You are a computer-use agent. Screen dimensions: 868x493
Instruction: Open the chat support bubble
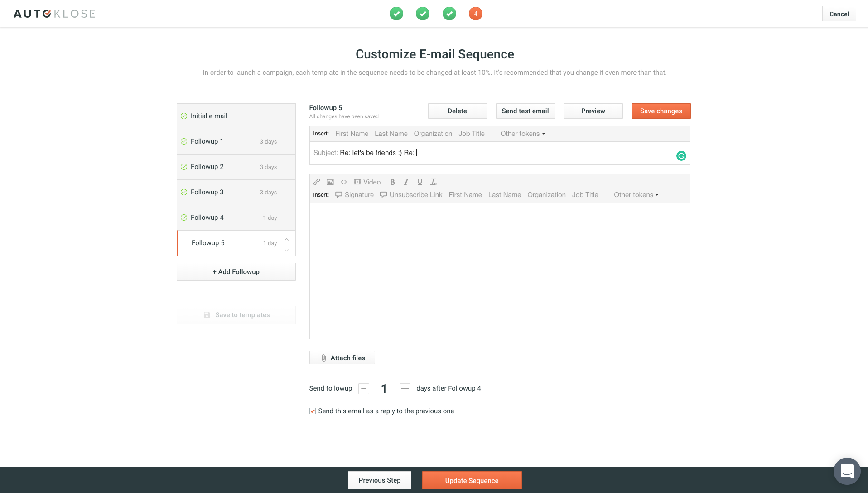847,471
